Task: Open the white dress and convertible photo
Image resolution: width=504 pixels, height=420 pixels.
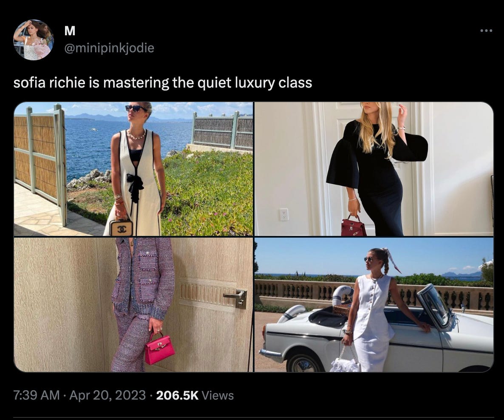Action: [x=374, y=304]
